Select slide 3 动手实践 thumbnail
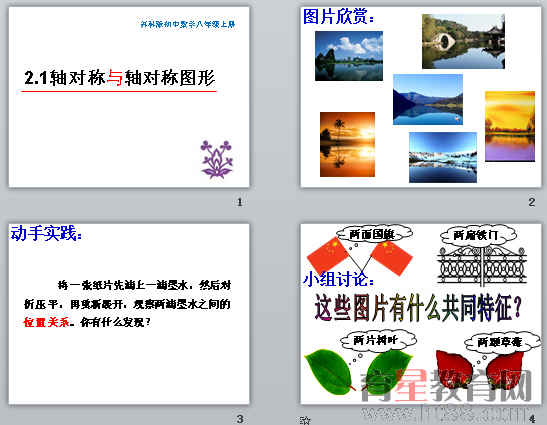The height and width of the screenshot is (425, 547). (x=129, y=314)
